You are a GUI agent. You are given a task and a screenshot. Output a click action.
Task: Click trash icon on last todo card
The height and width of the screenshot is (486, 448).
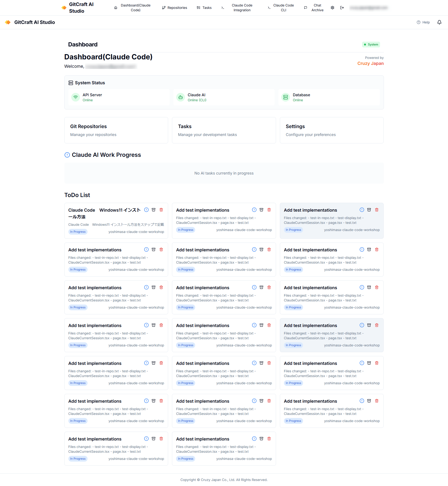(269, 438)
